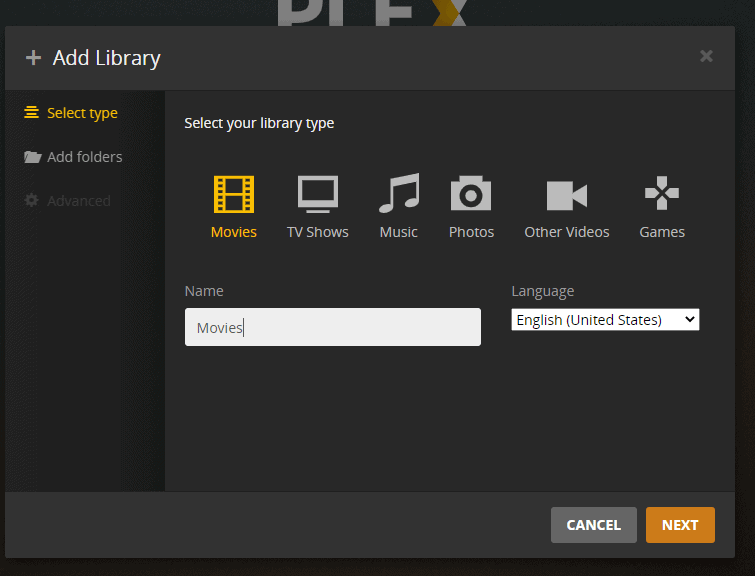Select the Movies film strip icon

pos(234,194)
